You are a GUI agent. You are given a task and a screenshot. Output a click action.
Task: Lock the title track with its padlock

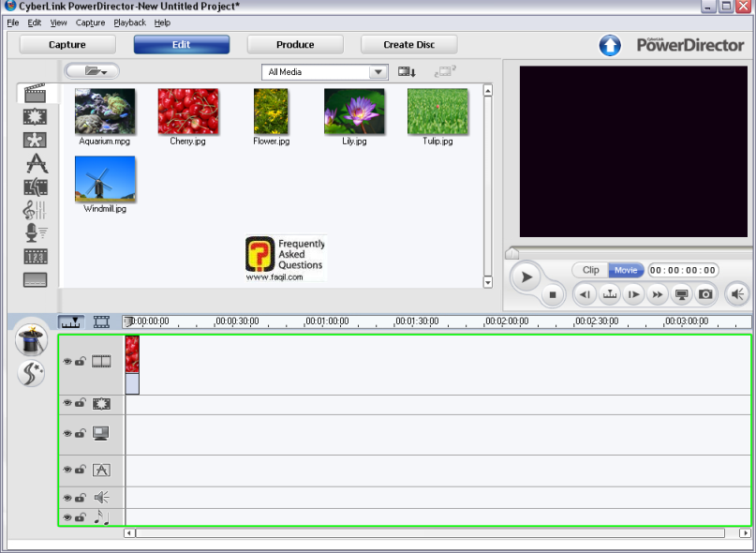pyautogui.click(x=81, y=469)
